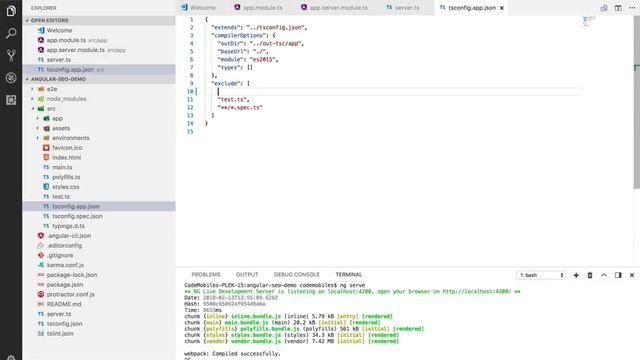
Task: Open app.module.ts in Open Editors list
Action: (x=99, y=40)
